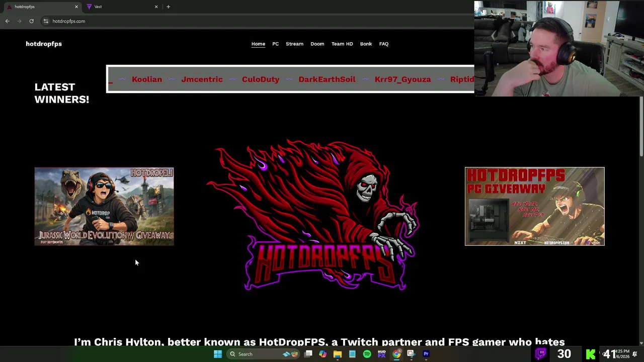Click winner name Krr97_Gyouza in ticker
The image size is (644, 362).
tap(403, 79)
